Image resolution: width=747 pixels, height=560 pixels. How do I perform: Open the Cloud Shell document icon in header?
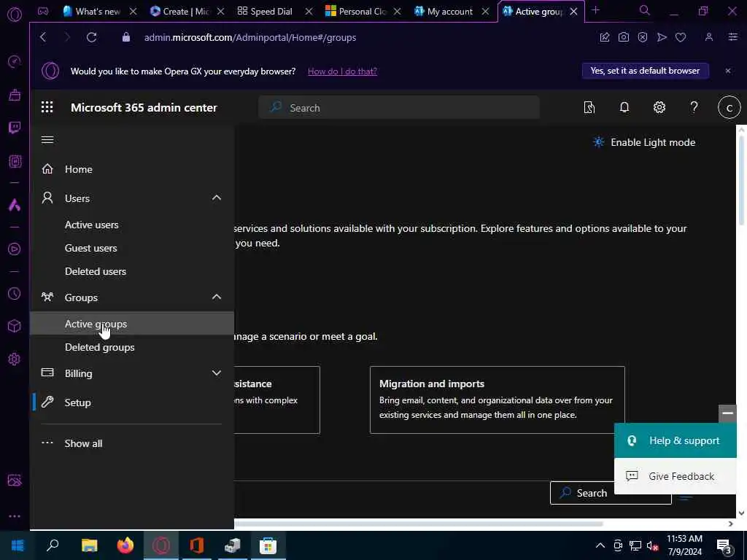point(589,107)
